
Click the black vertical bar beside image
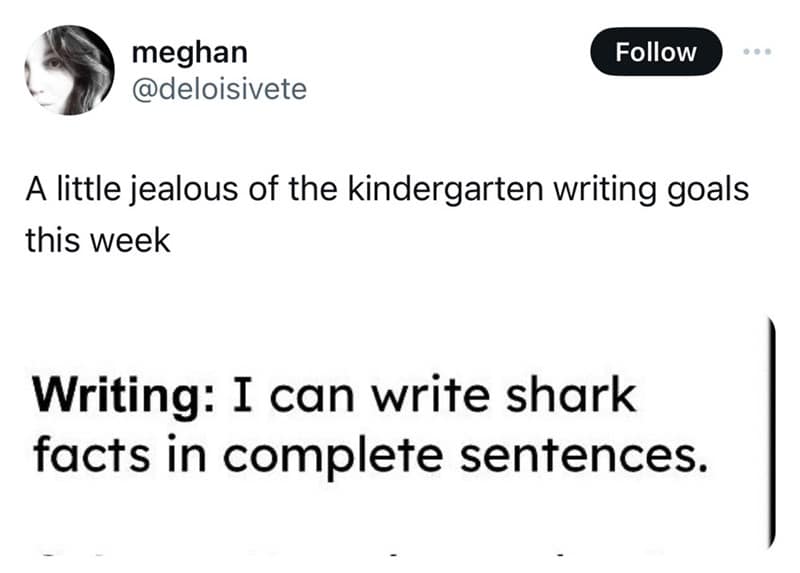click(x=771, y=430)
